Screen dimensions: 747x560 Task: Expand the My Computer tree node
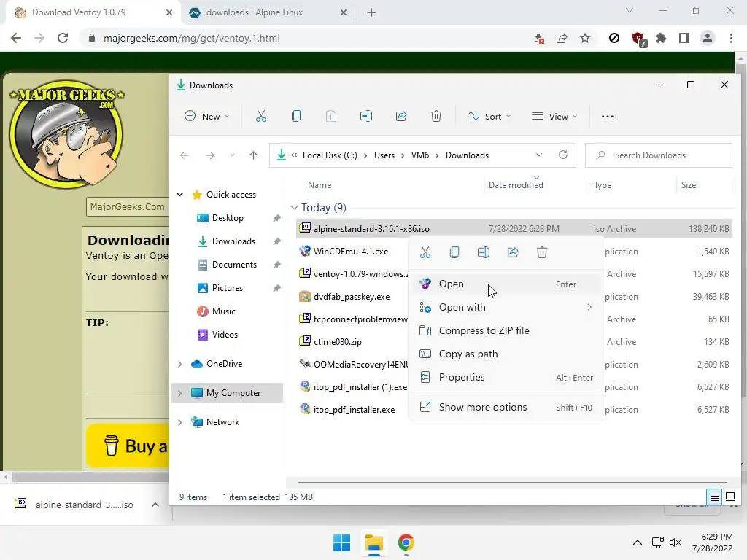click(x=180, y=393)
